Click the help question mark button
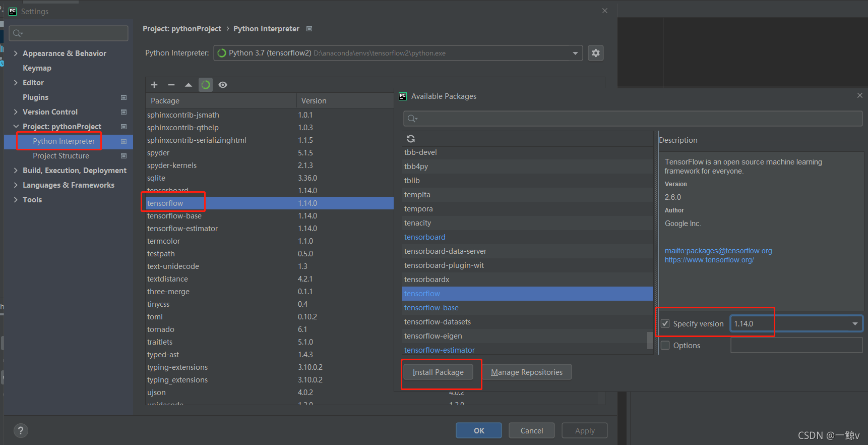This screenshot has height=445, width=868. [21, 430]
